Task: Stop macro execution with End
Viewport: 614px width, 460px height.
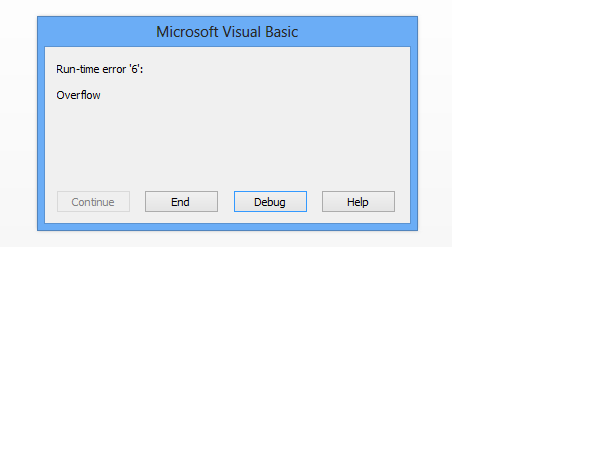Action: click(x=181, y=202)
